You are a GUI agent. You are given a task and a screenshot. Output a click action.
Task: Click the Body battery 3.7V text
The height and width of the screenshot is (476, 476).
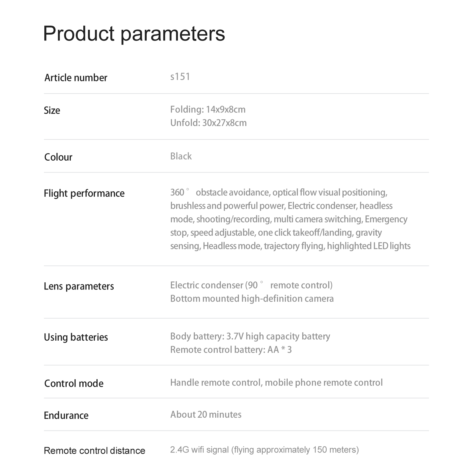coord(250,336)
